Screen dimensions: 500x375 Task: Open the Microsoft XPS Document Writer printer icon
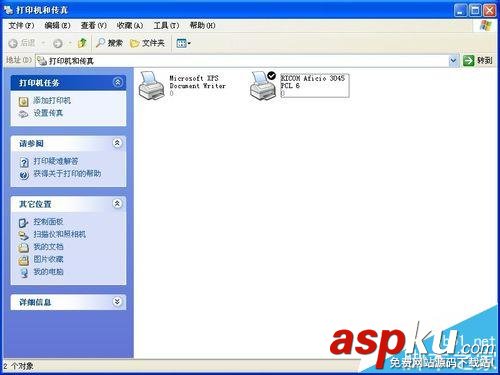pyautogui.click(x=152, y=86)
